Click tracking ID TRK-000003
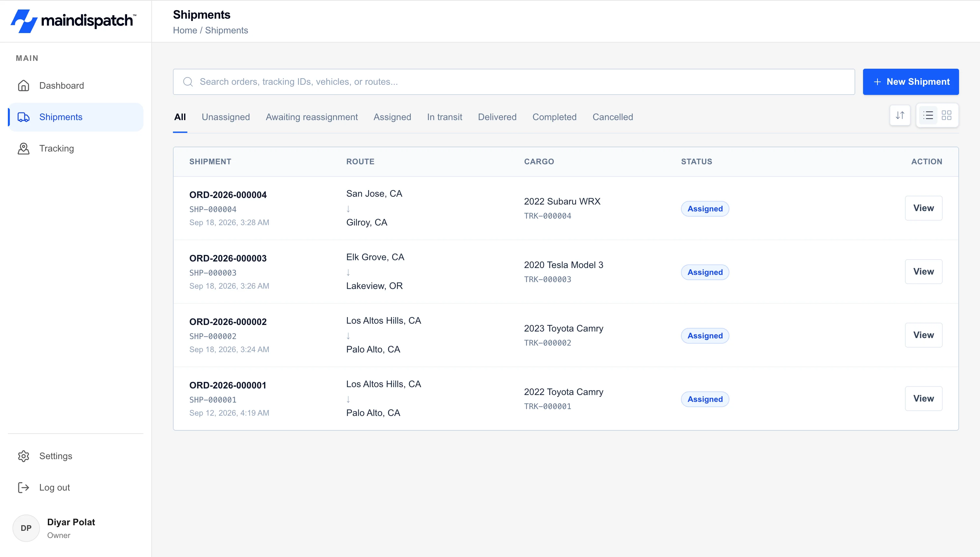980x557 pixels. coord(547,279)
